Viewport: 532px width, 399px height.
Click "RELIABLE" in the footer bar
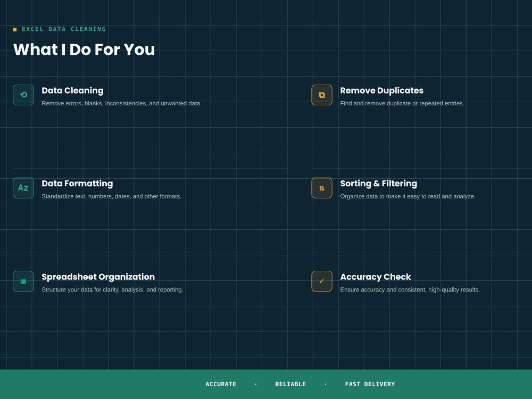[x=290, y=384]
